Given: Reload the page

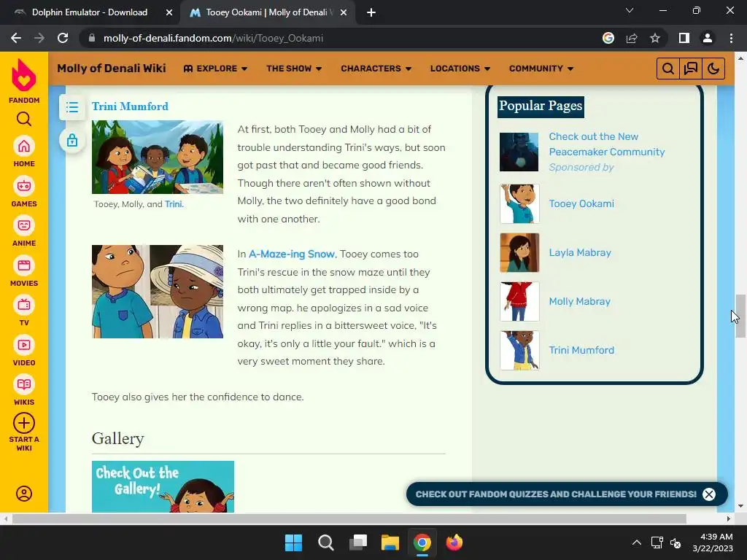Looking at the screenshot, I should 63,38.
